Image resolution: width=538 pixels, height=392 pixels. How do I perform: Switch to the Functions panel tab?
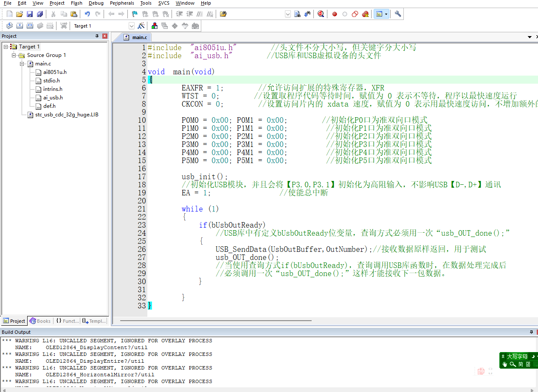68,321
